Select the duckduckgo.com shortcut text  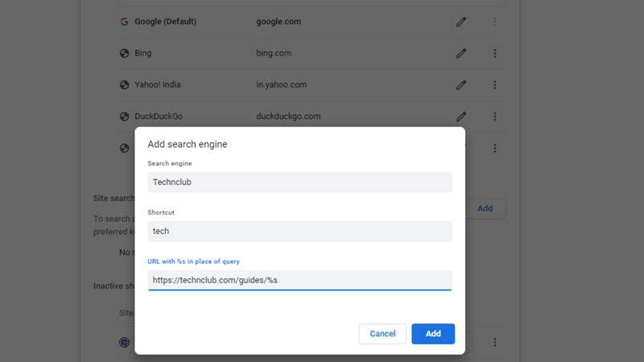(288, 117)
